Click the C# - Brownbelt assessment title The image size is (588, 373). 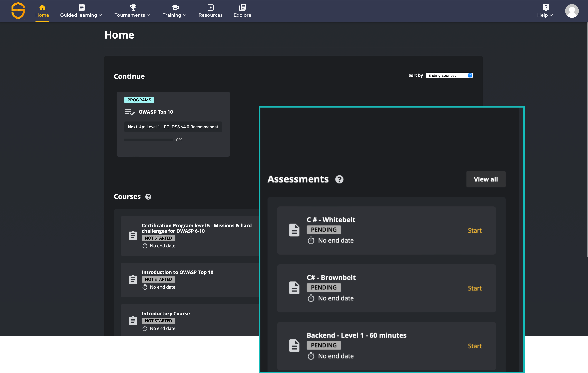(x=331, y=277)
